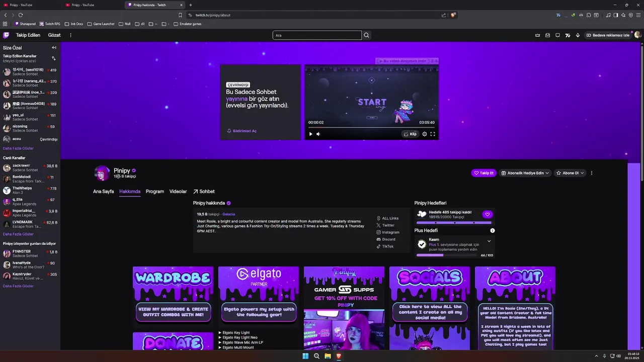Click the Plus Hedefi info icon
This screenshot has width=644, height=362.
coord(493,230)
